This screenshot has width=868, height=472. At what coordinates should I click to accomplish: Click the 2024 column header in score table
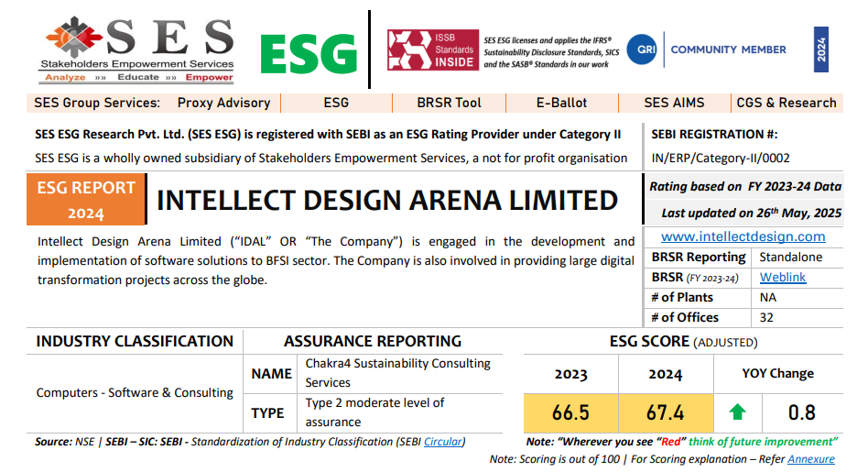click(666, 375)
